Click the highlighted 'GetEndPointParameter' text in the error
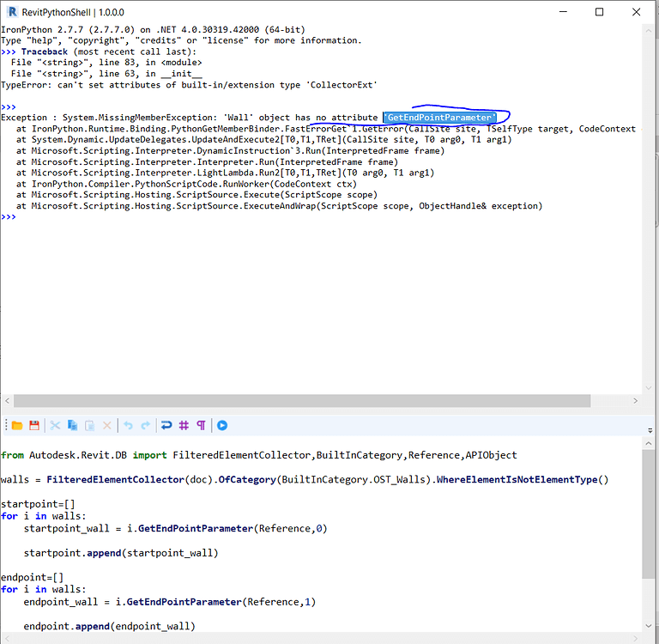Viewport: 659px width, 644px height. click(x=440, y=117)
